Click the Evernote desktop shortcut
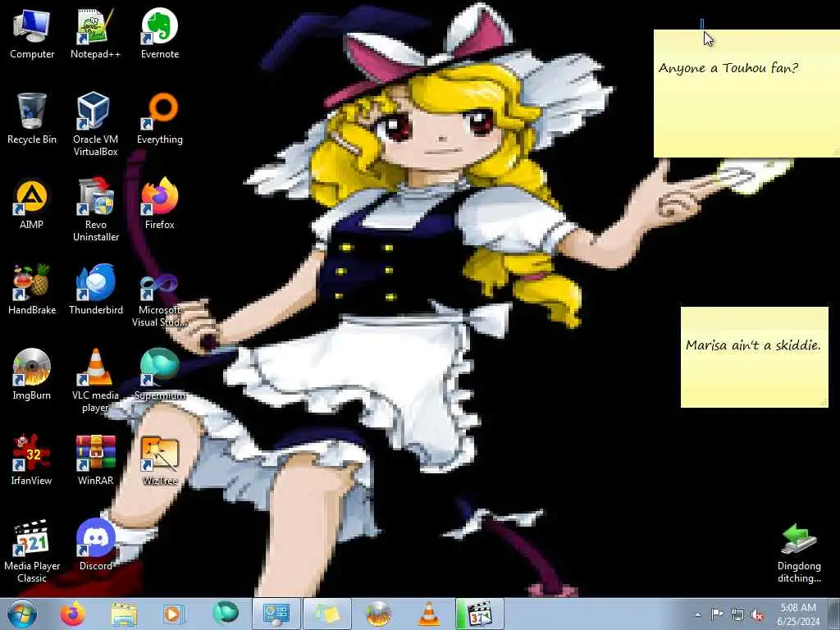The width and height of the screenshot is (840, 630). 160,33
